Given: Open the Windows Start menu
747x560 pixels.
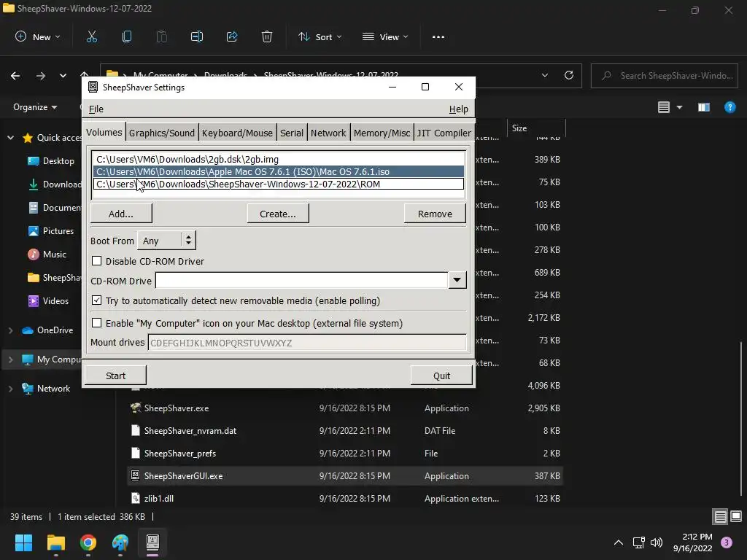Looking at the screenshot, I should point(23,542).
